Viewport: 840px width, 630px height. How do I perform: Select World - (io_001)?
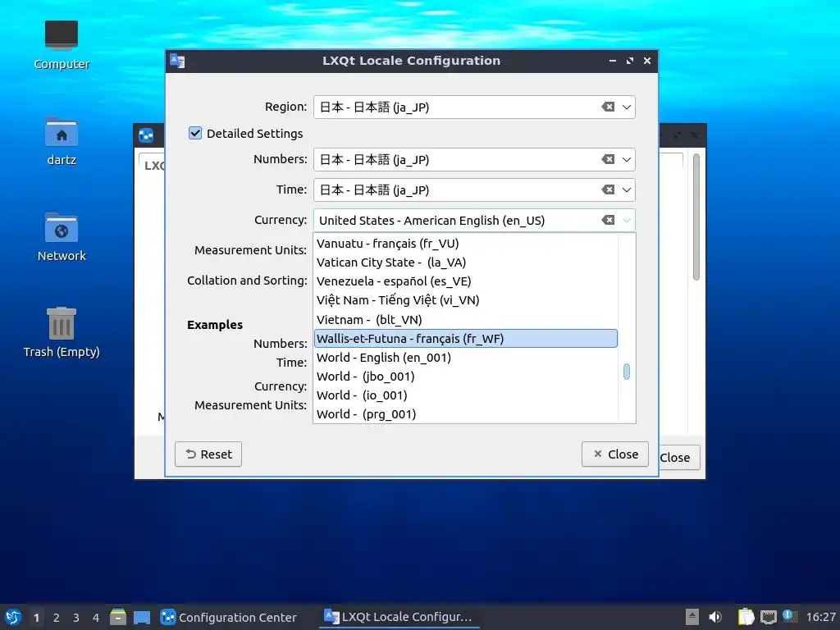click(x=466, y=395)
